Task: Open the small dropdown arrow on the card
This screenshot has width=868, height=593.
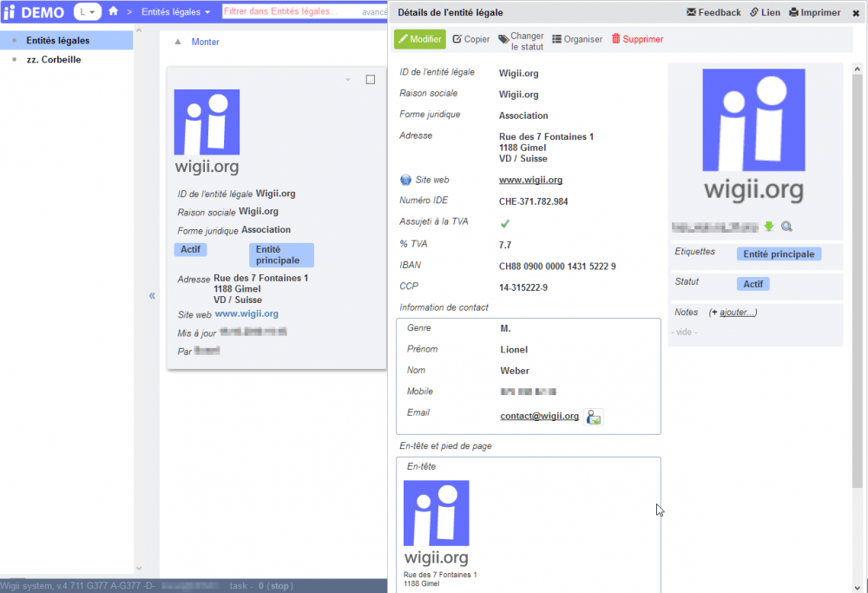Action: [348, 80]
